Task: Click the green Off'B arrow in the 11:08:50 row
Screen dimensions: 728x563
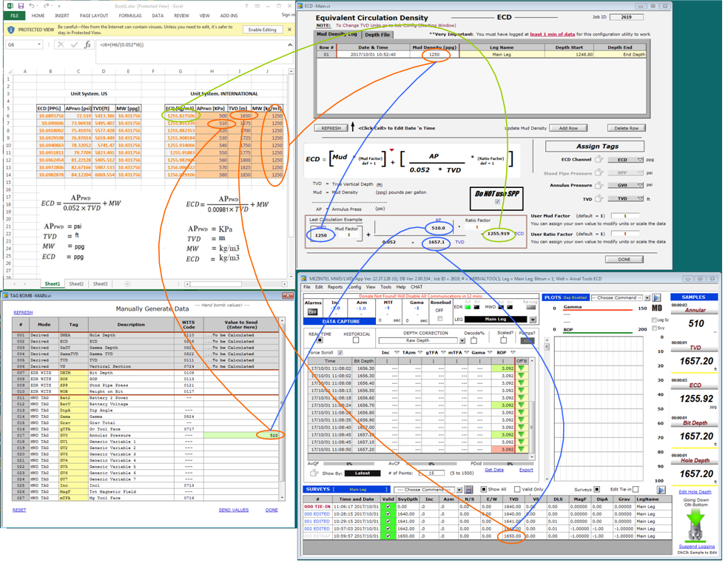Action: tap(522, 449)
